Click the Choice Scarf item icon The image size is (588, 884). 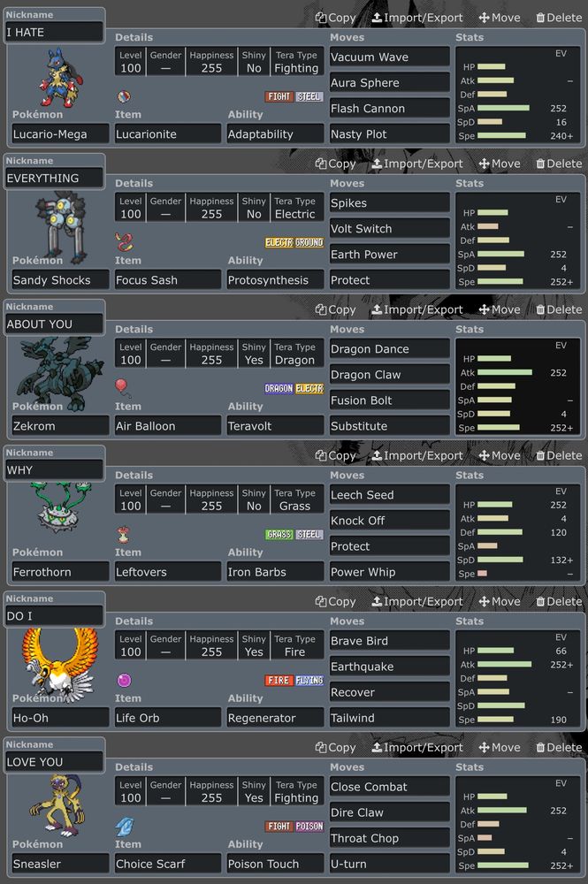124,826
